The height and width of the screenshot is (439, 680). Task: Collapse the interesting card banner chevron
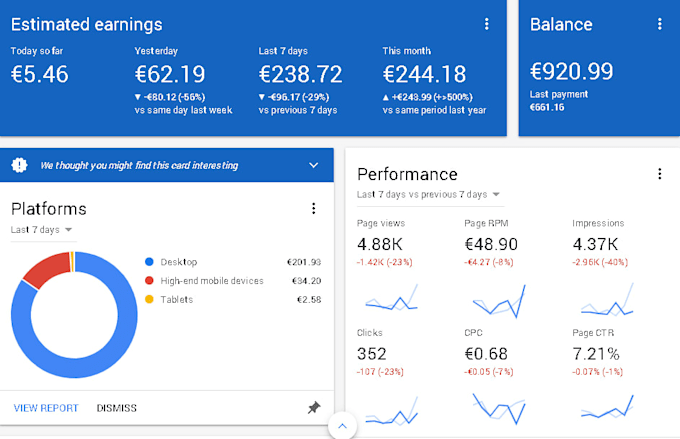[313, 165]
